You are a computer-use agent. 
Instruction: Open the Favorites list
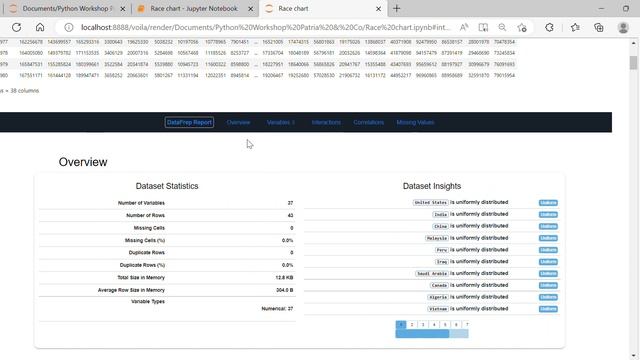pos(575,27)
